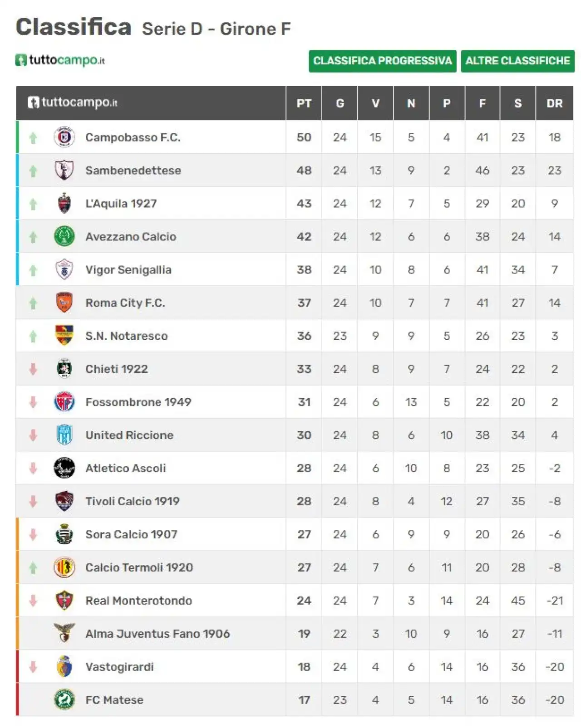Sort the table by the PT column header
The image size is (581, 728).
click(x=304, y=103)
